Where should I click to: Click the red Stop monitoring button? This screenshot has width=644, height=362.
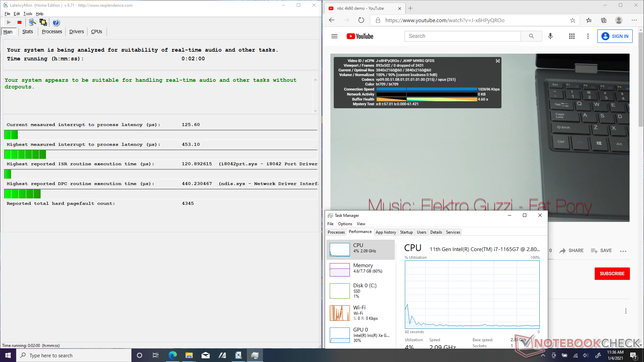pyautogui.click(x=19, y=22)
